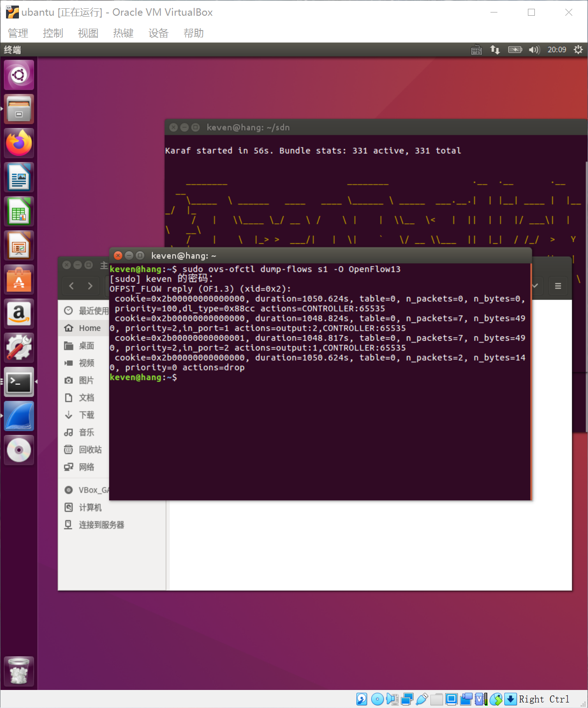Click VirtualBox shared folders status icon
The image size is (588, 708).
coord(436,699)
